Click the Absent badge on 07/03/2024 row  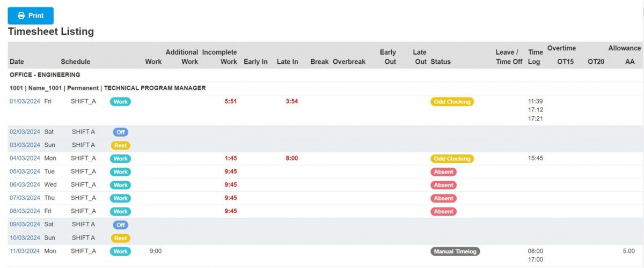tap(443, 198)
